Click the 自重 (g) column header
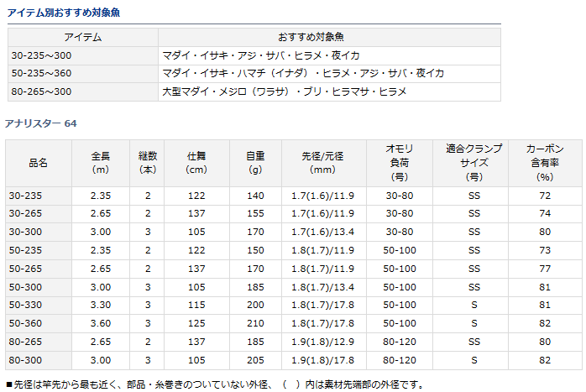The image size is (586, 392). coord(255,162)
